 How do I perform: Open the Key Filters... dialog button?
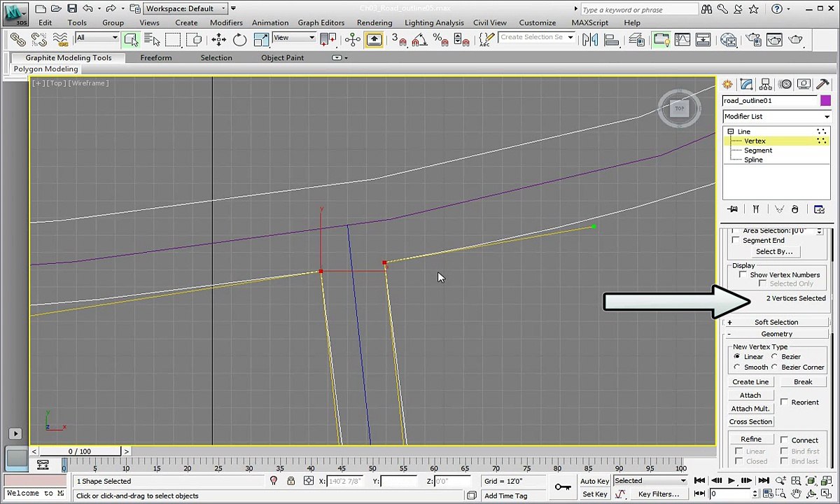[x=658, y=494]
